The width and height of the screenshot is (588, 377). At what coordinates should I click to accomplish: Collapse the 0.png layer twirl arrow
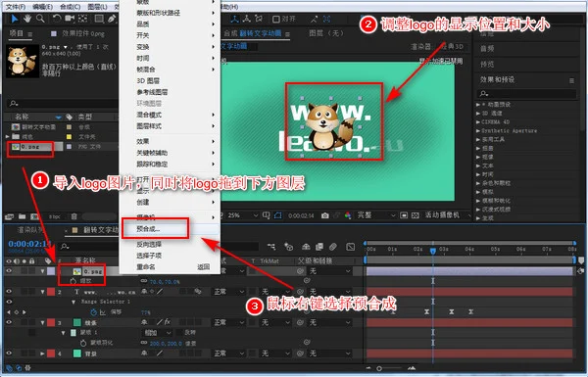point(43,271)
